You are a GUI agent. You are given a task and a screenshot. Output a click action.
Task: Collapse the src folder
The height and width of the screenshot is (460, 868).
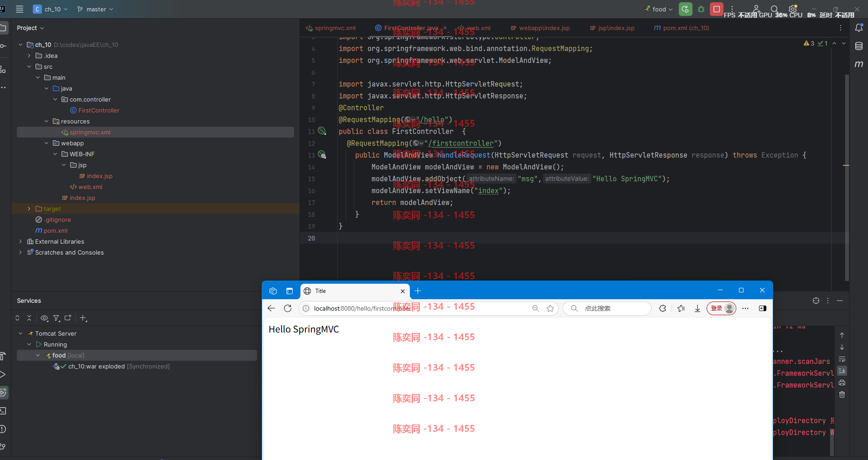[29, 66]
